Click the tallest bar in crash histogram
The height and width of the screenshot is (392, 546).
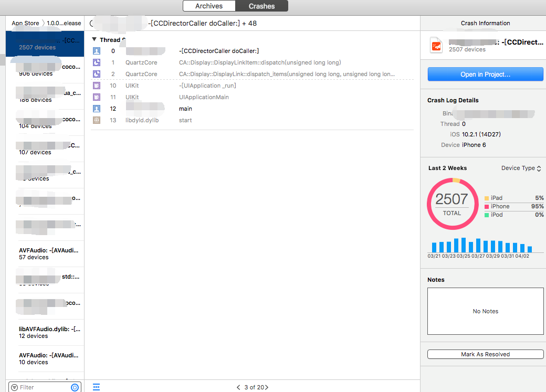(464, 245)
